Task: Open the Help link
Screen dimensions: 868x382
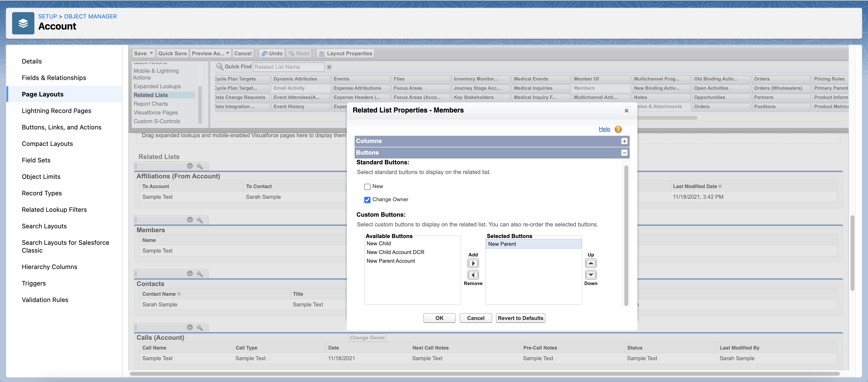Action: [604, 129]
